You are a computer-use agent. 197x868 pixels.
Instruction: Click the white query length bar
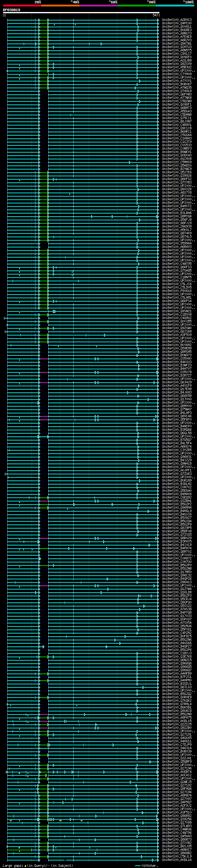pyautogui.click(x=81, y=13)
